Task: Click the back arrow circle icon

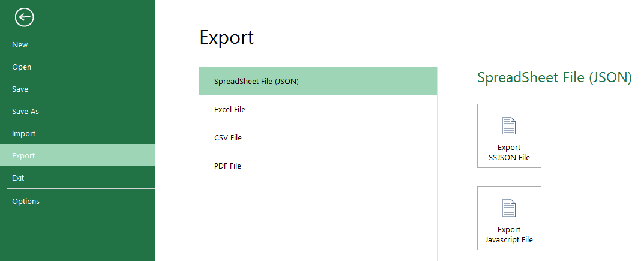Action: tap(24, 17)
